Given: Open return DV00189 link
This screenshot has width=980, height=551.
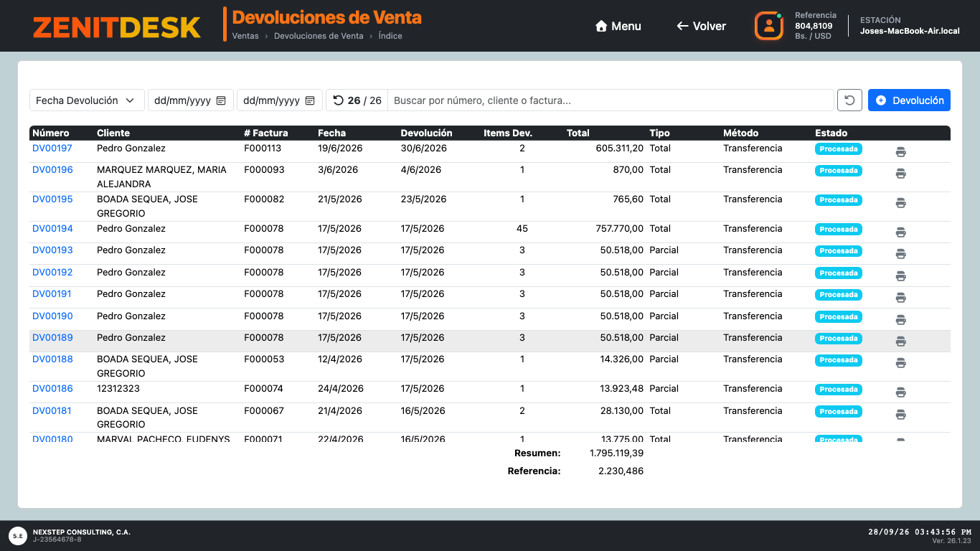Looking at the screenshot, I should (52, 338).
